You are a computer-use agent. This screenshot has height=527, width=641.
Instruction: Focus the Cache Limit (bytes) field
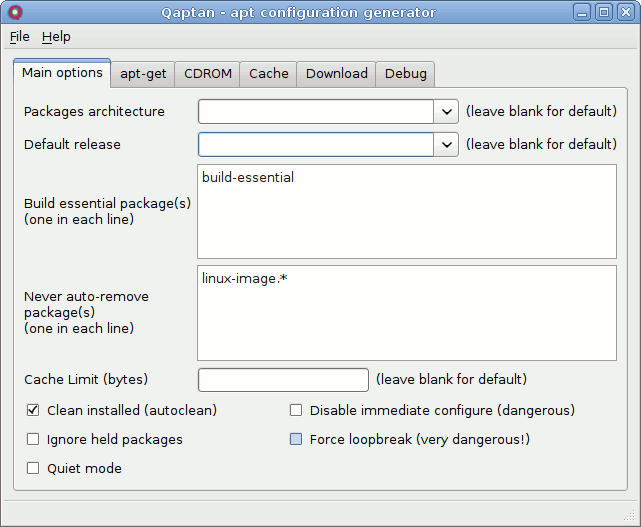pyautogui.click(x=283, y=380)
